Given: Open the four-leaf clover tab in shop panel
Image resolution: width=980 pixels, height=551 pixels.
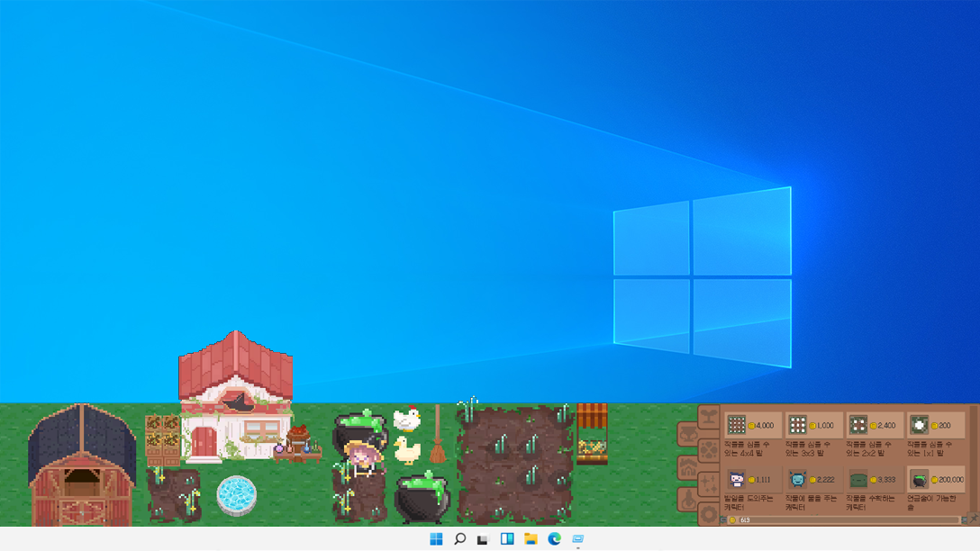Looking at the screenshot, I should click(709, 450).
